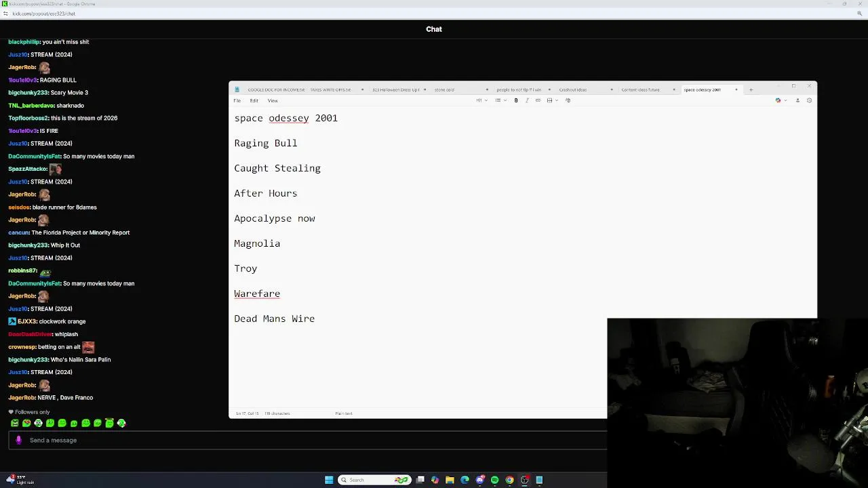Click the webcam overlay thumbnail
Image resolution: width=868 pixels, height=488 pixels.
738,403
